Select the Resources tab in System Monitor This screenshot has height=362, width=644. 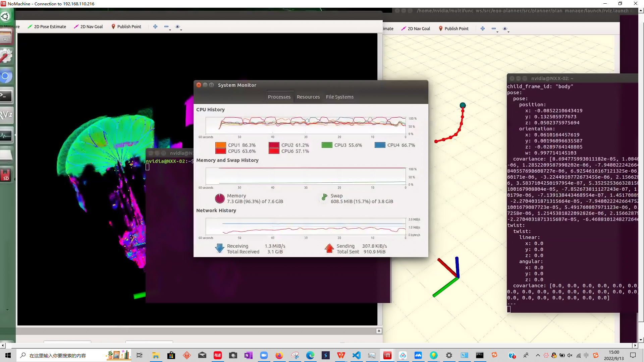click(308, 96)
